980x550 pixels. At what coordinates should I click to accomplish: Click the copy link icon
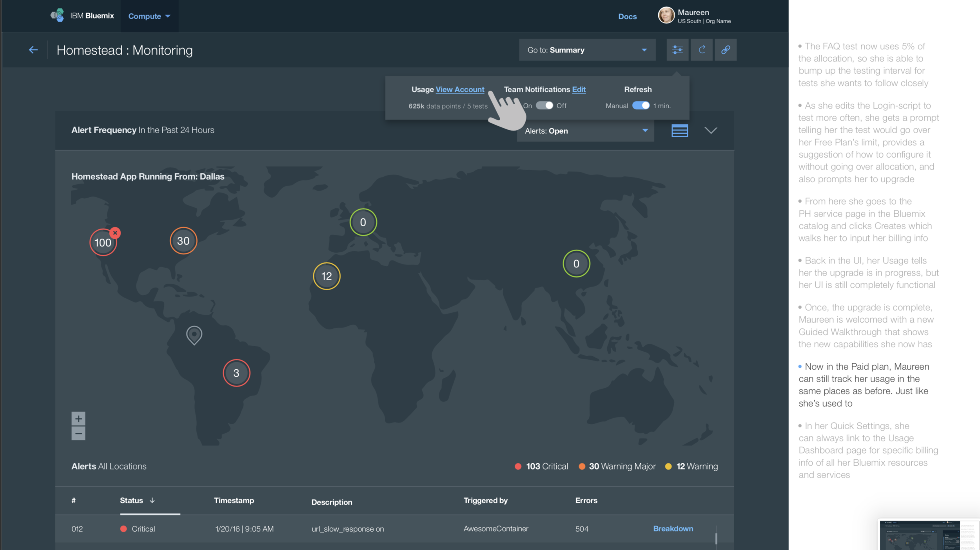pyautogui.click(x=725, y=50)
